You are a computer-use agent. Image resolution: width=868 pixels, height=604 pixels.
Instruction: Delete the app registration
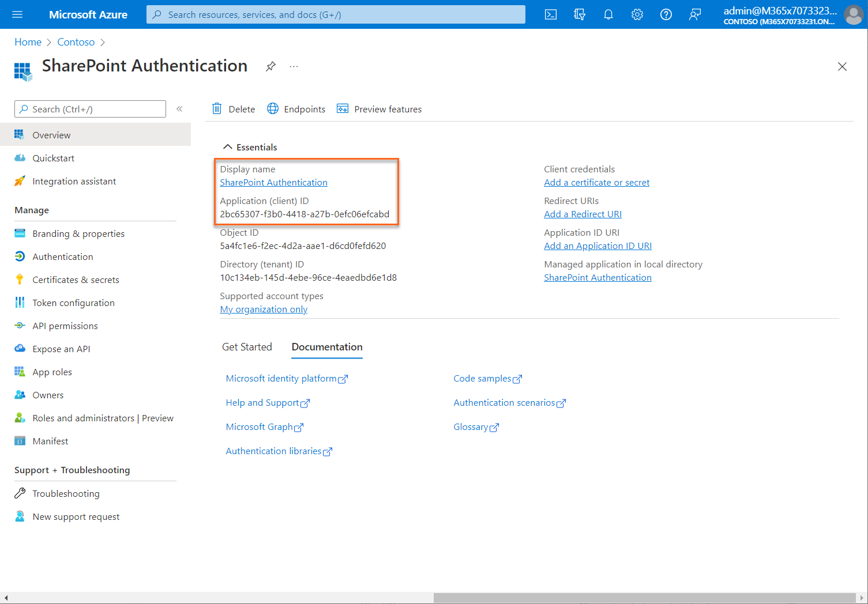(x=233, y=109)
